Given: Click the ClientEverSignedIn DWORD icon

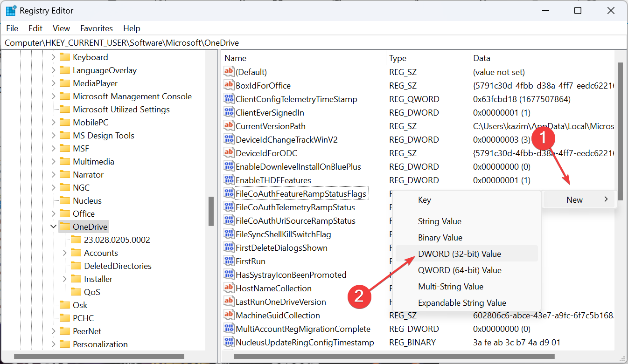Looking at the screenshot, I should coord(229,112).
